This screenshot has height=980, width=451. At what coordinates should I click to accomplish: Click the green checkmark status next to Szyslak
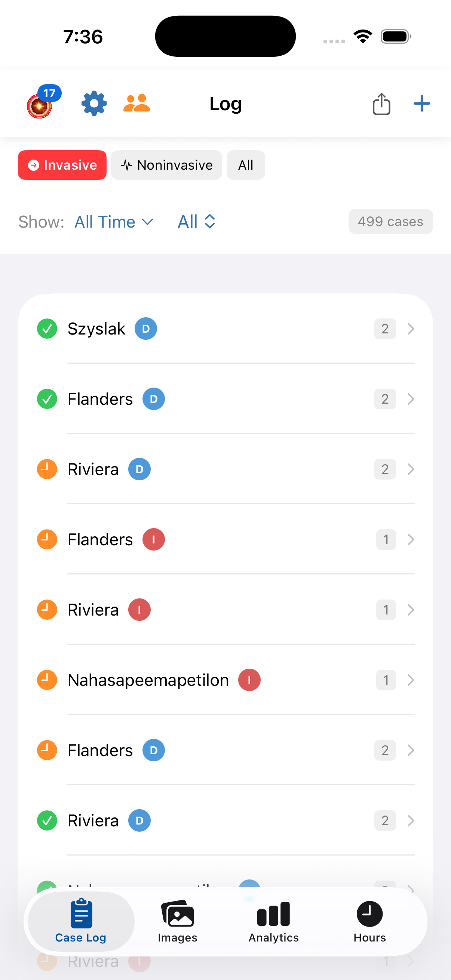47,329
